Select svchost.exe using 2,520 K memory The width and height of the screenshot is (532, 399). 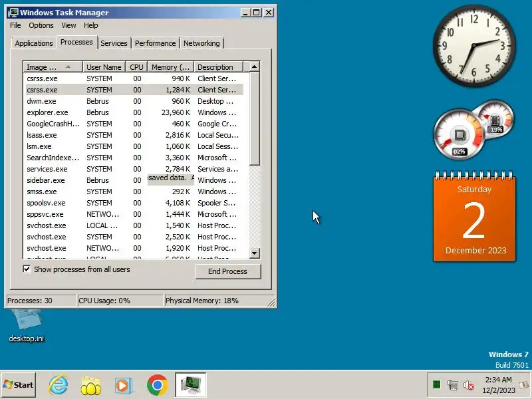point(134,237)
